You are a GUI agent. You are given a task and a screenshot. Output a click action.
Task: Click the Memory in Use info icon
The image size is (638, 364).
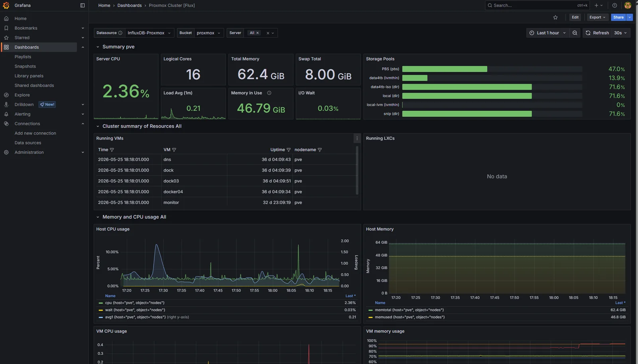[x=269, y=93]
